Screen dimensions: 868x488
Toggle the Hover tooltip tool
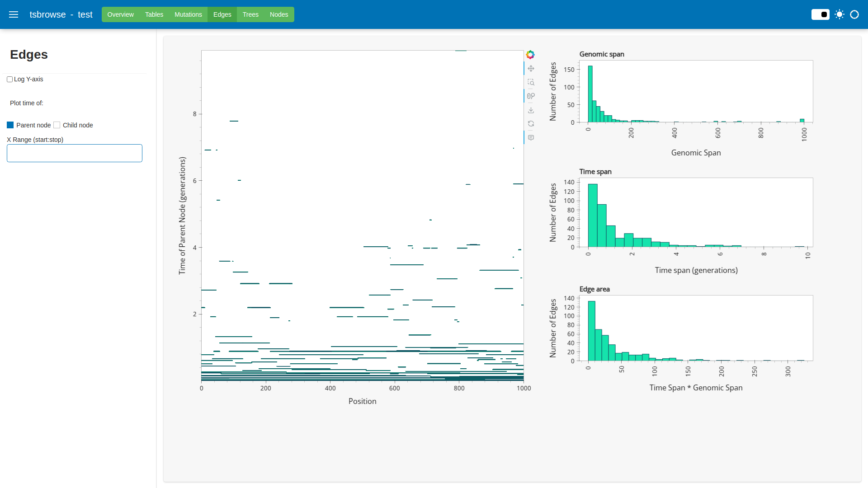(531, 138)
